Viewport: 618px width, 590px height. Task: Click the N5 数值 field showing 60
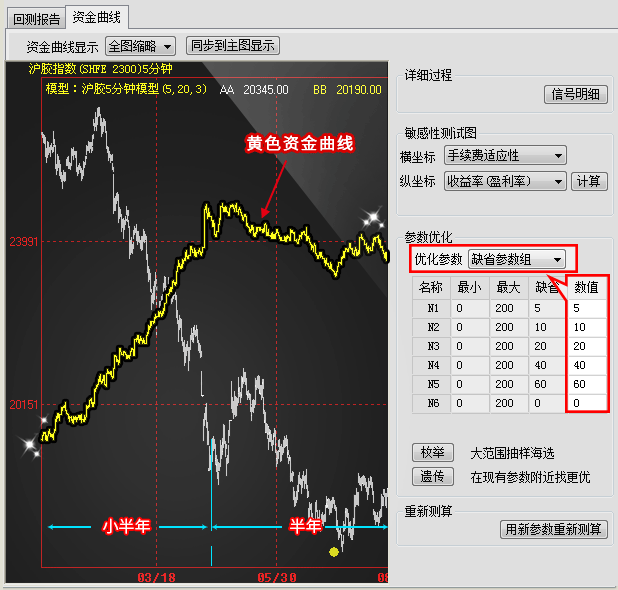click(x=588, y=385)
